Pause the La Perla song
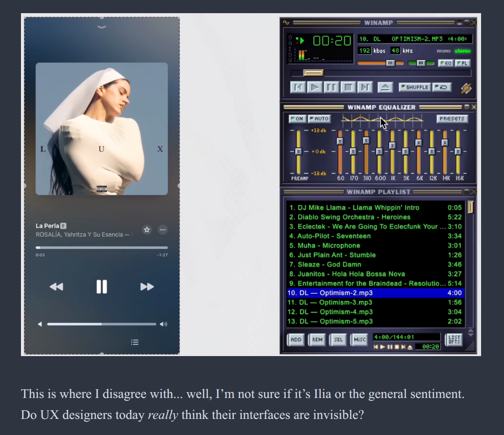The height and width of the screenshot is (435, 504). (x=101, y=287)
